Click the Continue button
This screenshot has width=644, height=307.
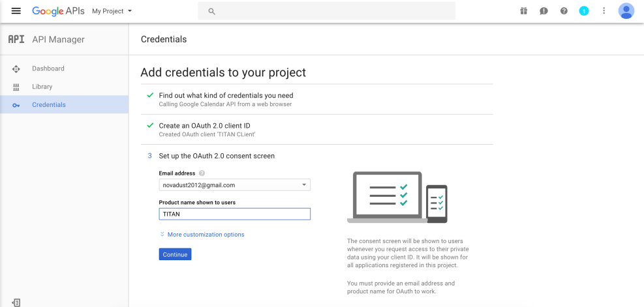[175, 254]
